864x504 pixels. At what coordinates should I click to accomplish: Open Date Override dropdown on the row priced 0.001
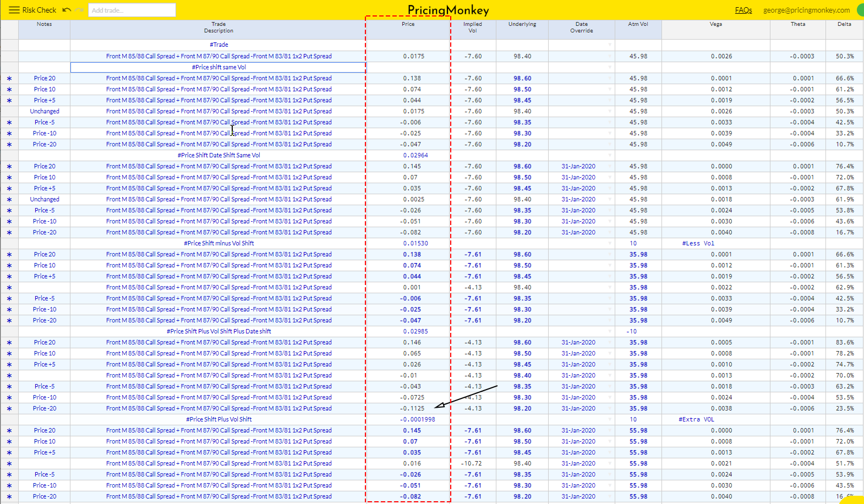coord(610,287)
